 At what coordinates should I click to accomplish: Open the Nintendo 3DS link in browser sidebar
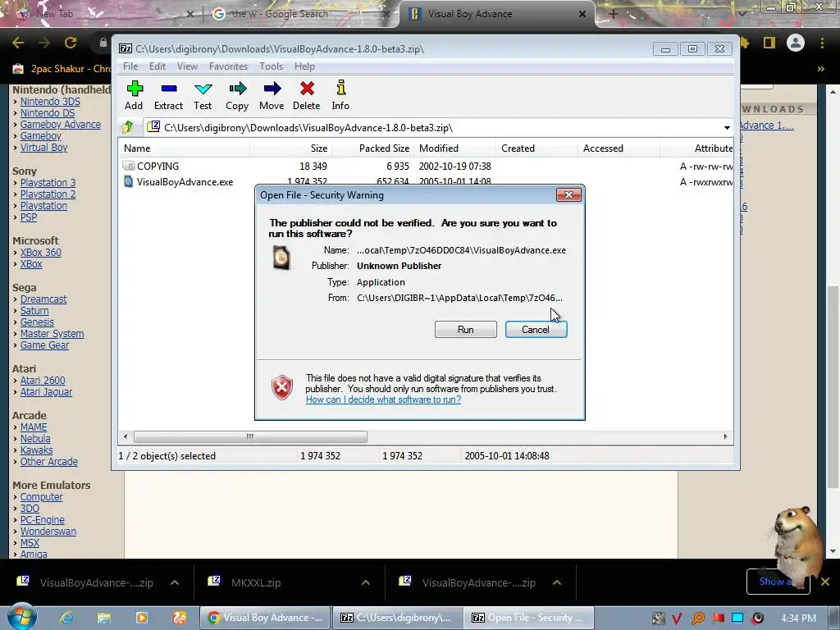pos(50,101)
